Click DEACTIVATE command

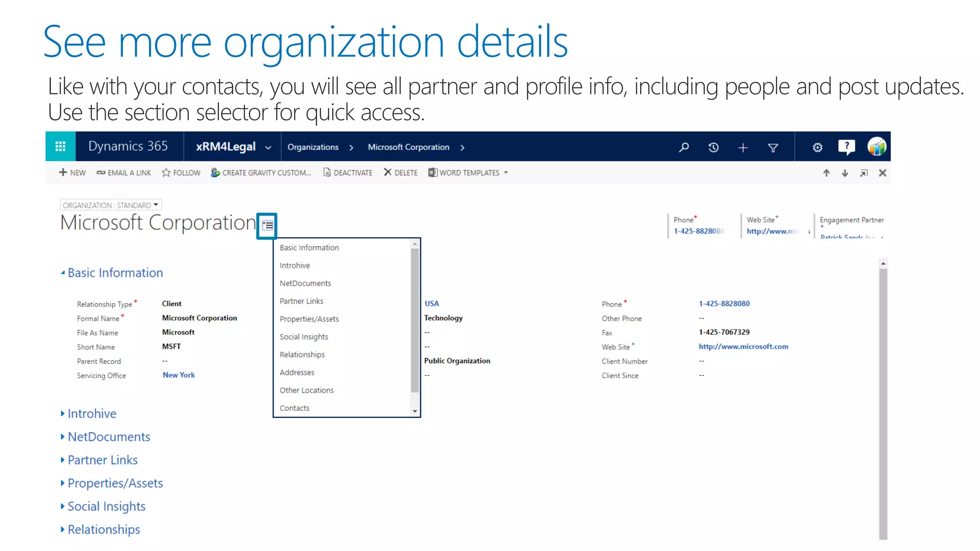pos(348,173)
